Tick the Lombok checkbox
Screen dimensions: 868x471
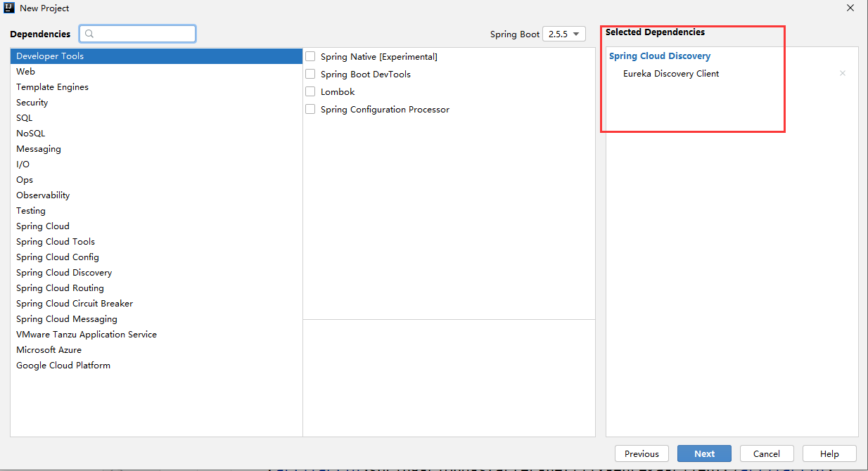click(x=310, y=92)
